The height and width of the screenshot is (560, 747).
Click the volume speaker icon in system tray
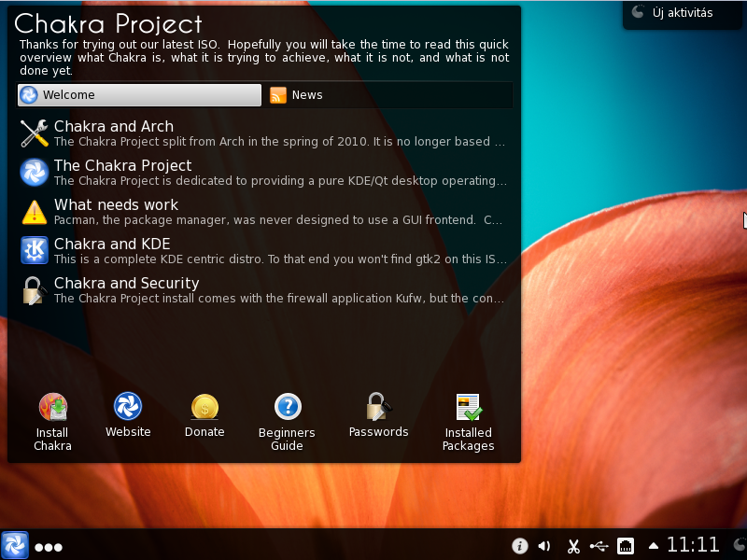pyautogui.click(x=544, y=546)
